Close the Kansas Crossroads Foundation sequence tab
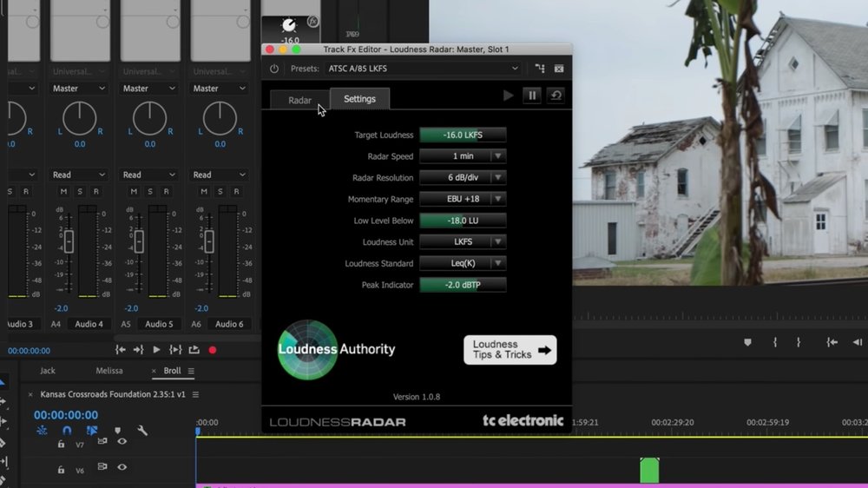Viewport: 868px width, 488px height. (x=30, y=394)
